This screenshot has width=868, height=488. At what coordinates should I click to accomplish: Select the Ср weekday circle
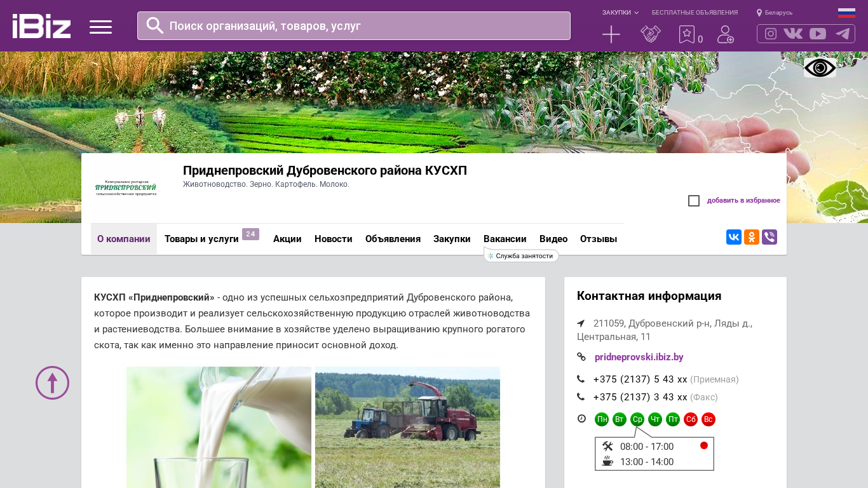point(637,419)
